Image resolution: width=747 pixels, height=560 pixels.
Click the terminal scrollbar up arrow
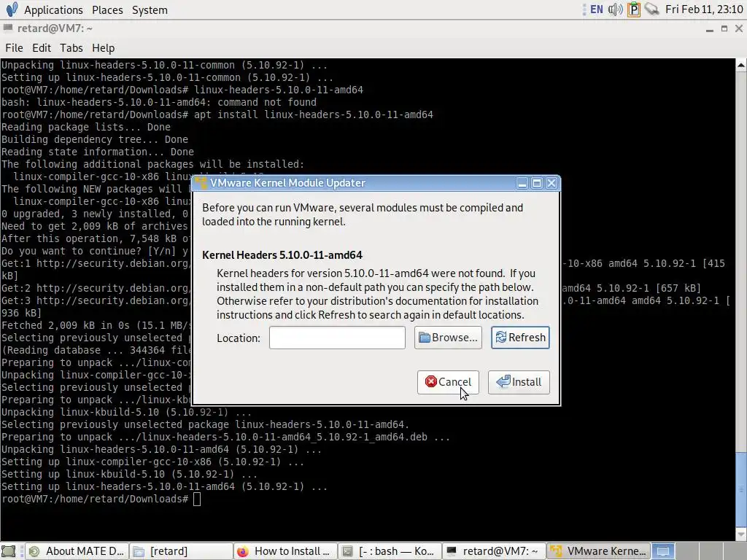point(741,65)
